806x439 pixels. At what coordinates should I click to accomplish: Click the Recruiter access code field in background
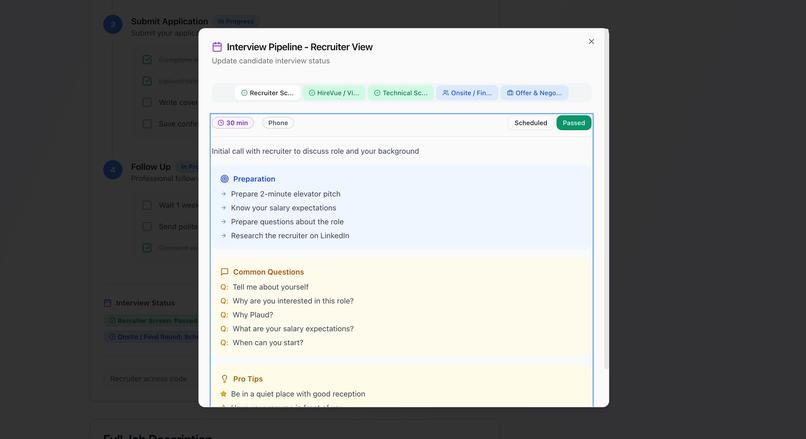point(152,379)
